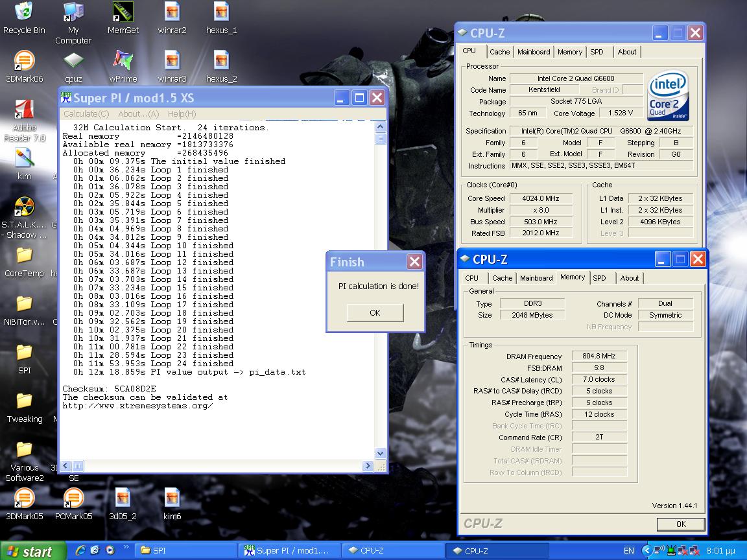Switch to SPI folder taskbar button
The width and height of the screenshot is (747, 560).
tap(186, 550)
